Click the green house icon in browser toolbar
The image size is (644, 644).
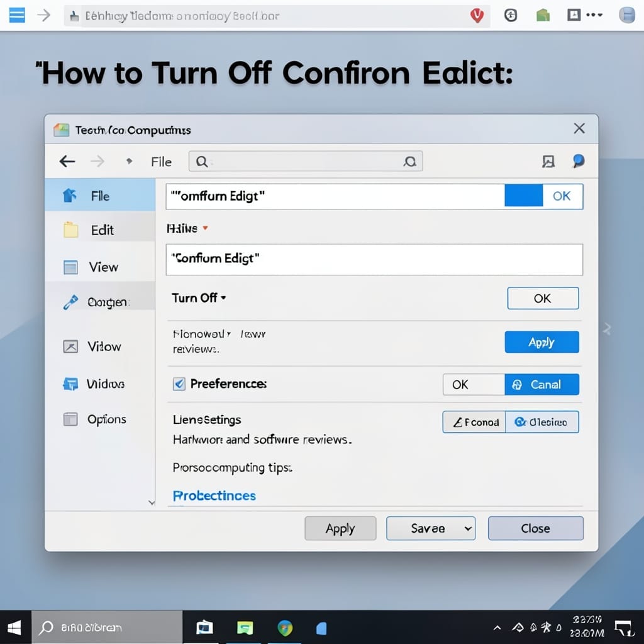point(543,16)
